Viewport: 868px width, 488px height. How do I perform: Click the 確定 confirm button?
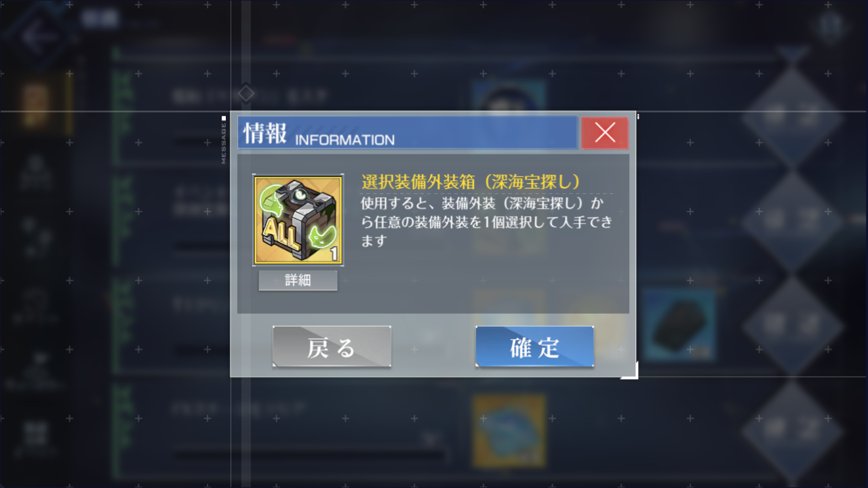[534, 347]
